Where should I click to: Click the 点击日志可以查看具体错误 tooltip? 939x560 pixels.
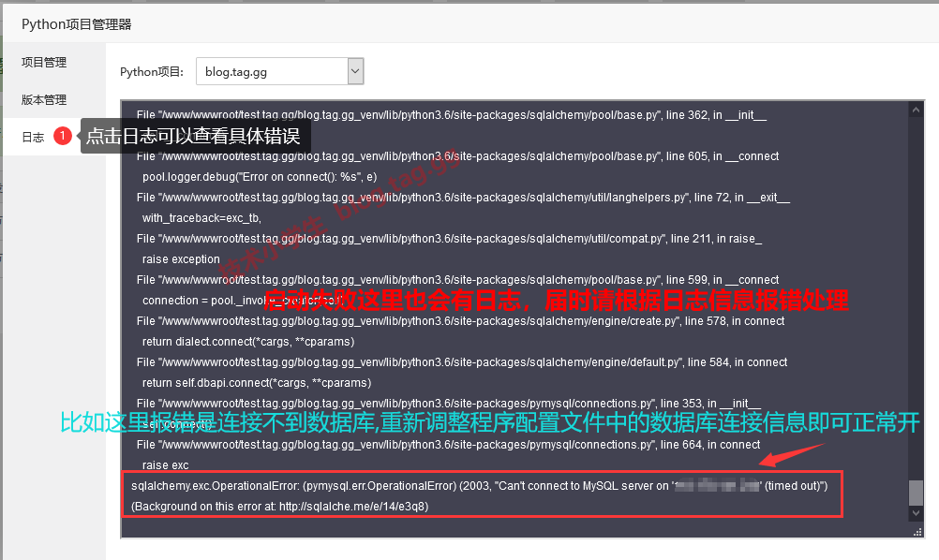[x=194, y=137]
